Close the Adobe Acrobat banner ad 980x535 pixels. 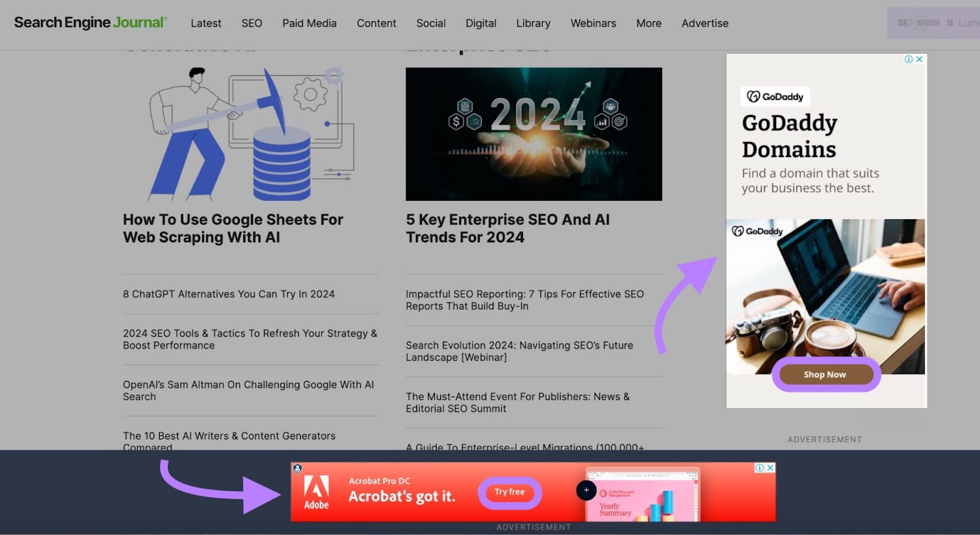pyautogui.click(x=771, y=468)
